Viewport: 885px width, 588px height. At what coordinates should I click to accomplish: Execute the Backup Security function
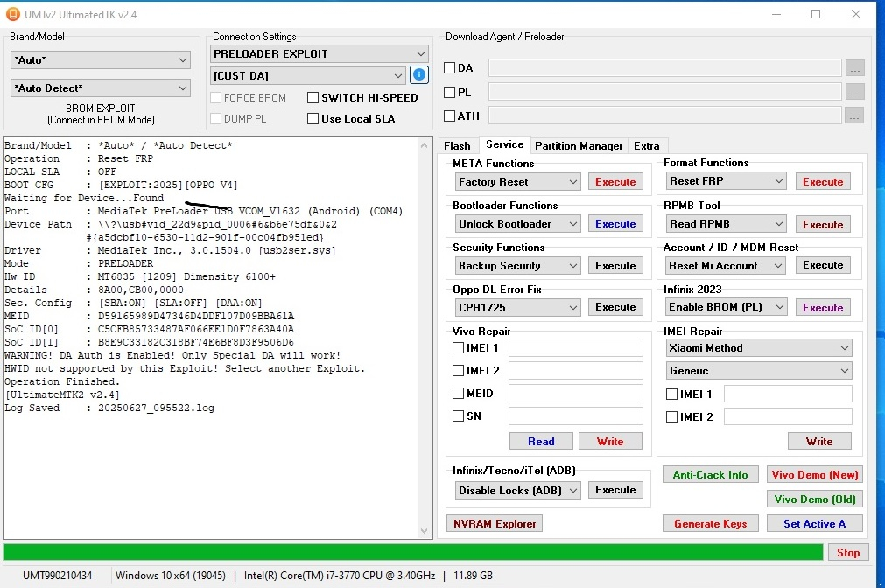615,266
